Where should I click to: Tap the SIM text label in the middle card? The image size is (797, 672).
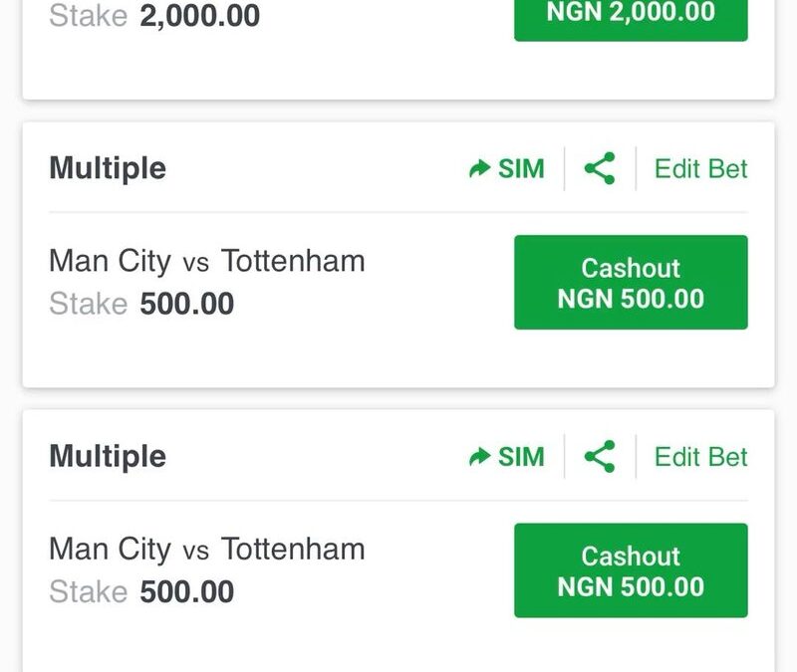(x=521, y=168)
